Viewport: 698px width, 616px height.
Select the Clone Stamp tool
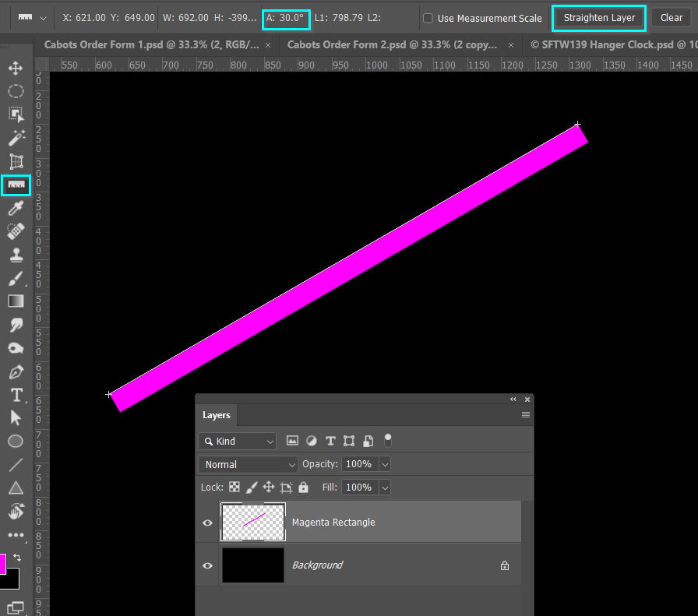click(16, 255)
